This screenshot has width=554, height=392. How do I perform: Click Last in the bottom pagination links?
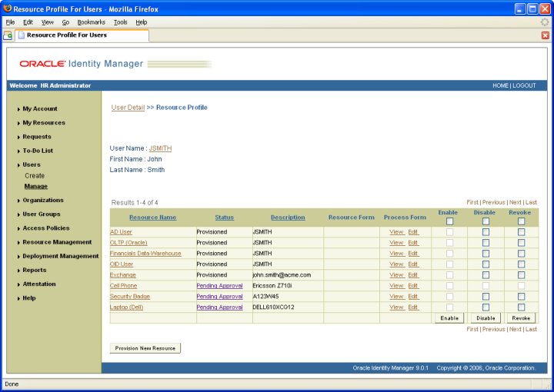point(531,329)
